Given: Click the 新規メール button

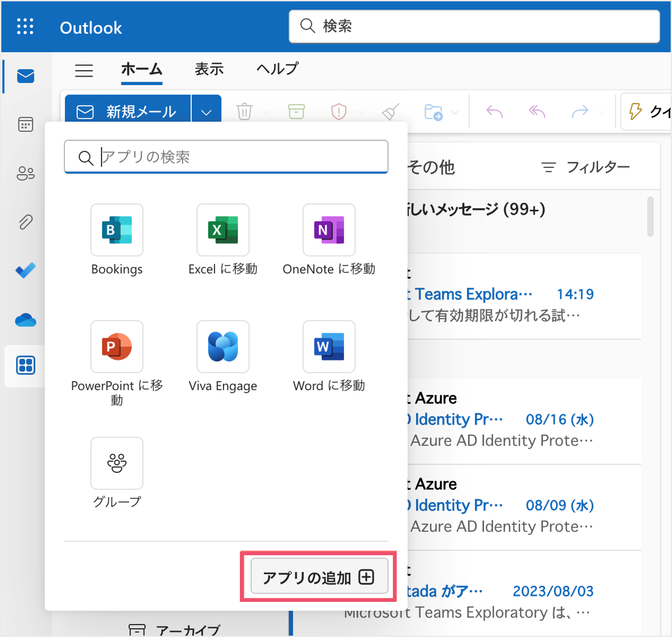Looking at the screenshot, I should [x=128, y=112].
